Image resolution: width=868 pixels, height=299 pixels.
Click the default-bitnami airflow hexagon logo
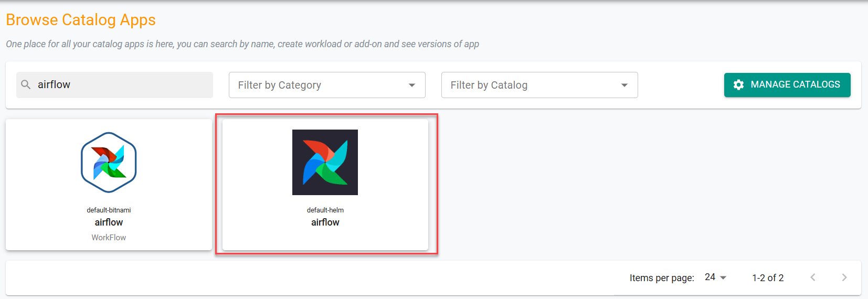click(x=109, y=163)
